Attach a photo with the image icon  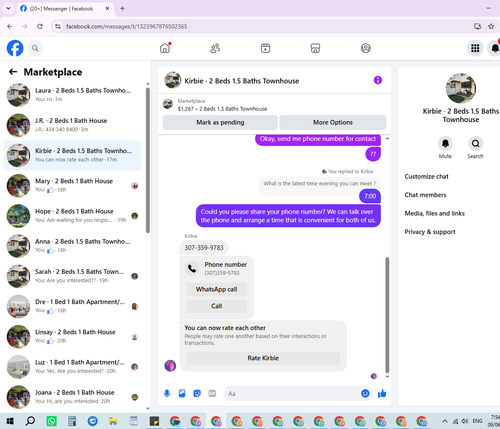(182, 394)
